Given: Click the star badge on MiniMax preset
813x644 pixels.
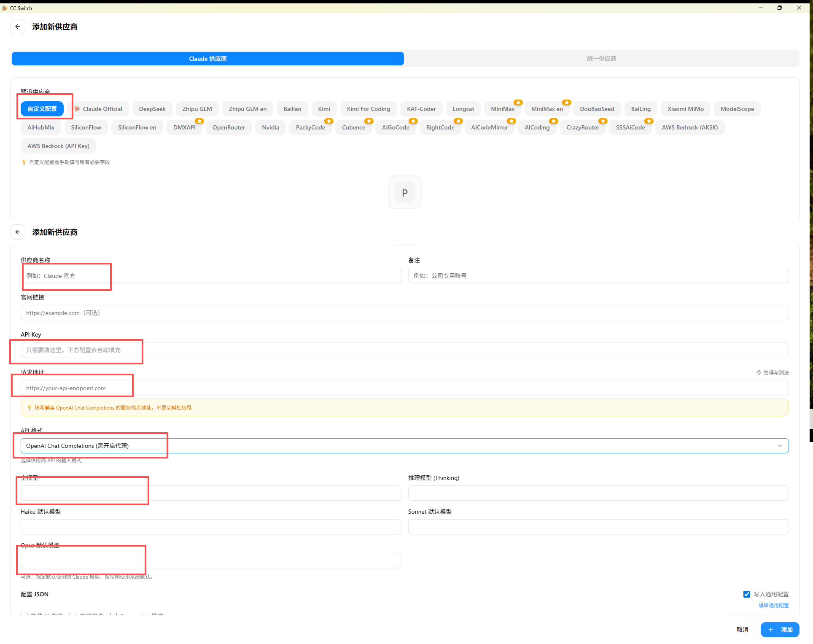Looking at the screenshot, I should [x=518, y=102].
